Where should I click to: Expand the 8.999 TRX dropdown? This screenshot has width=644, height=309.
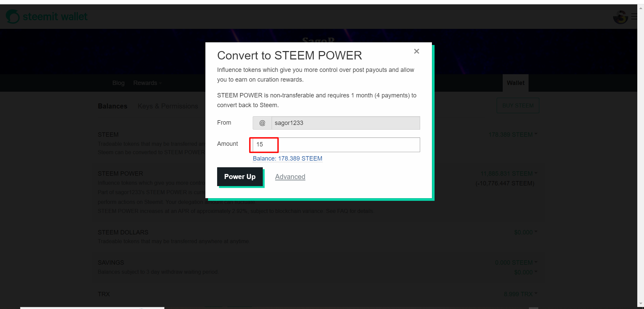(521, 294)
